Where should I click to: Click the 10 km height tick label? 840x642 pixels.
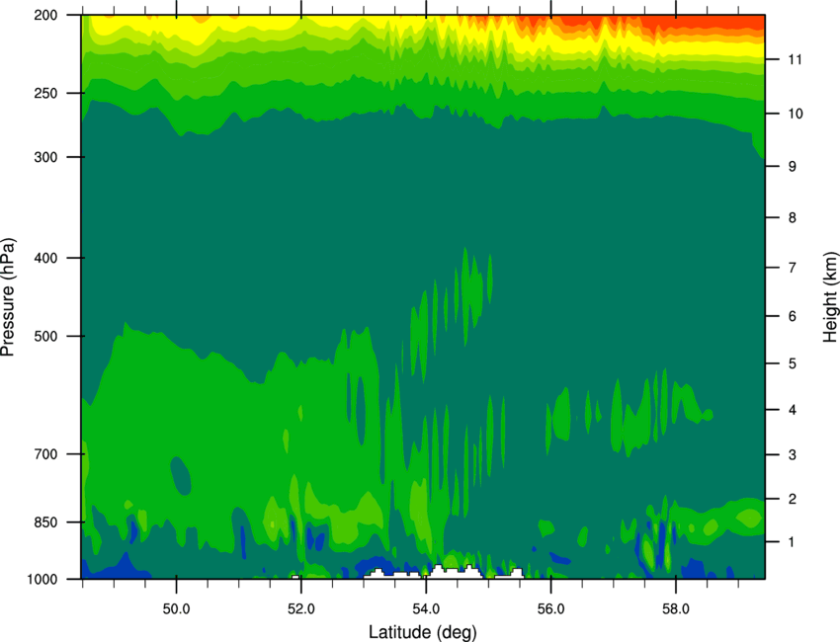[795, 114]
